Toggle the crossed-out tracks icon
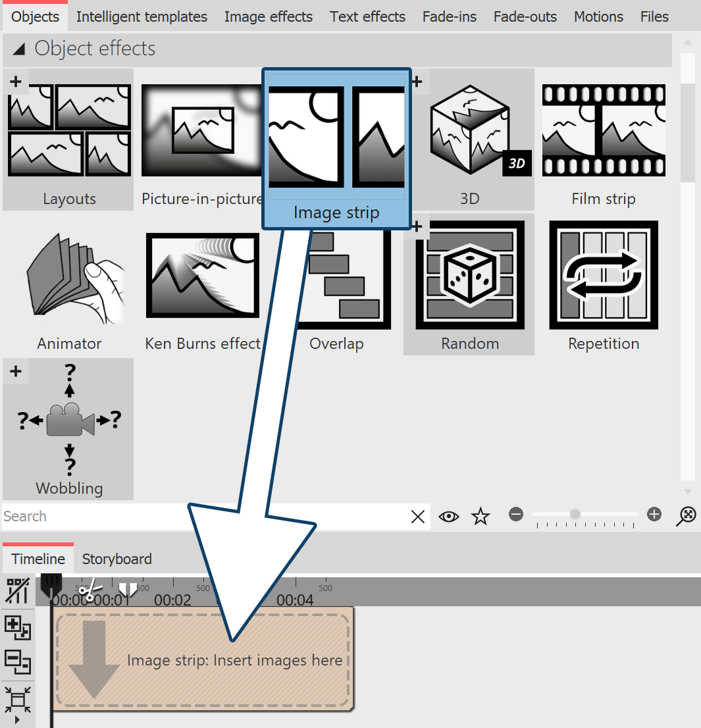This screenshot has width=701, height=728. tap(16, 589)
